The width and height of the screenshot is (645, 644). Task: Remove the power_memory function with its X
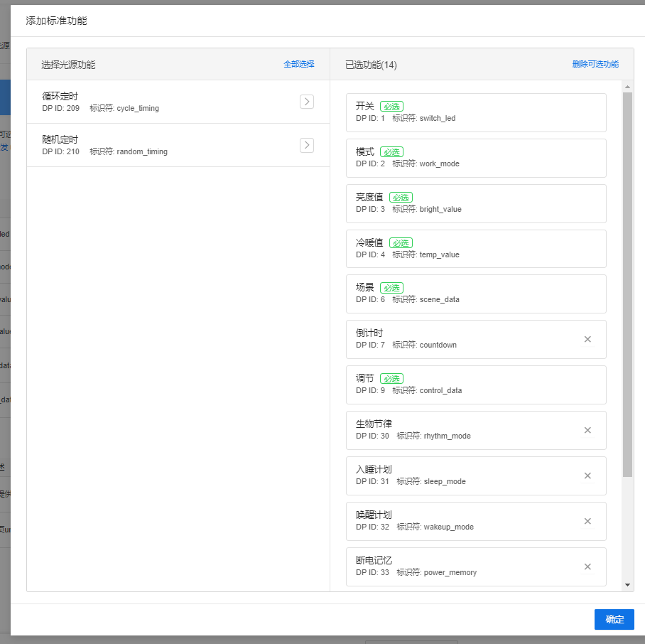tap(587, 567)
